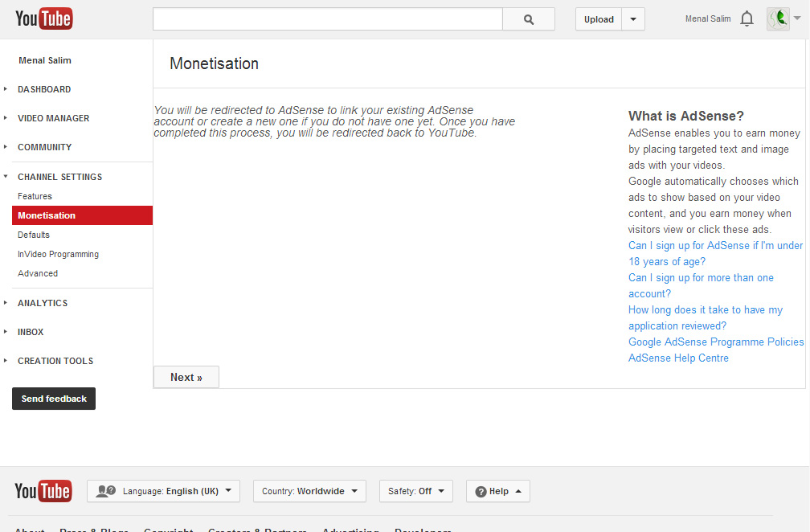The height and width of the screenshot is (532, 810).
Task: Click the What is AdSense? heading
Action: pyautogui.click(x=686, y=116)
